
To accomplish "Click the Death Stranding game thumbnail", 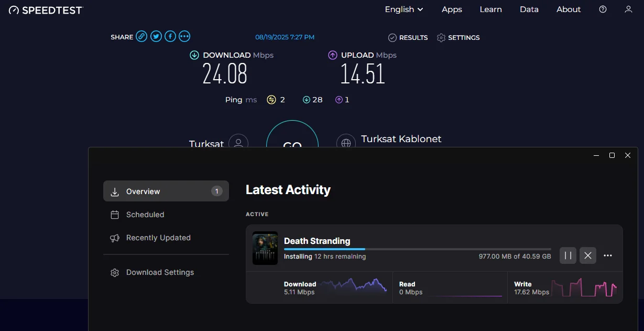I will click(x=265, y=248).
